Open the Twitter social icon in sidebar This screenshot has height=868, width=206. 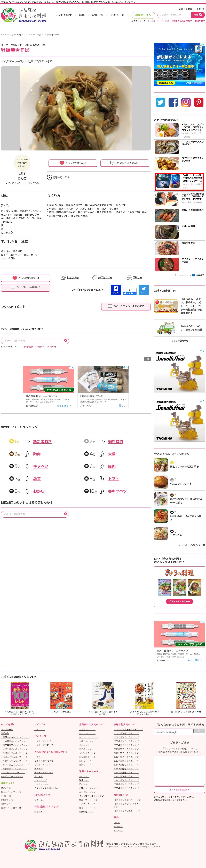[161, 102]
